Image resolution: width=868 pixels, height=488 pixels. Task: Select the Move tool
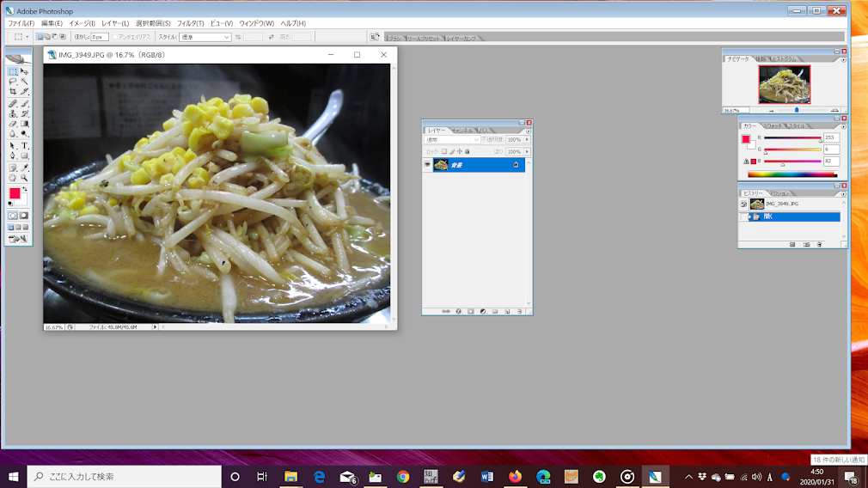(x=24, y=71)
